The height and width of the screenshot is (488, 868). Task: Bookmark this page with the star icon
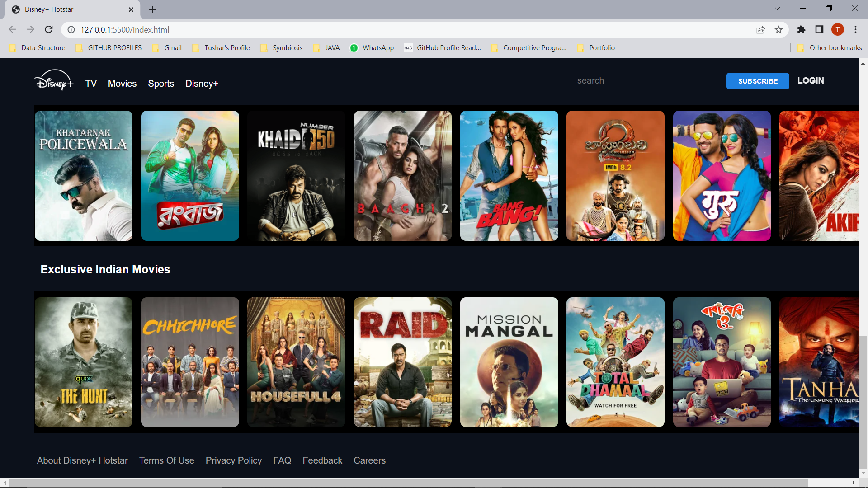pyautogui.click(x=778, y=29)
